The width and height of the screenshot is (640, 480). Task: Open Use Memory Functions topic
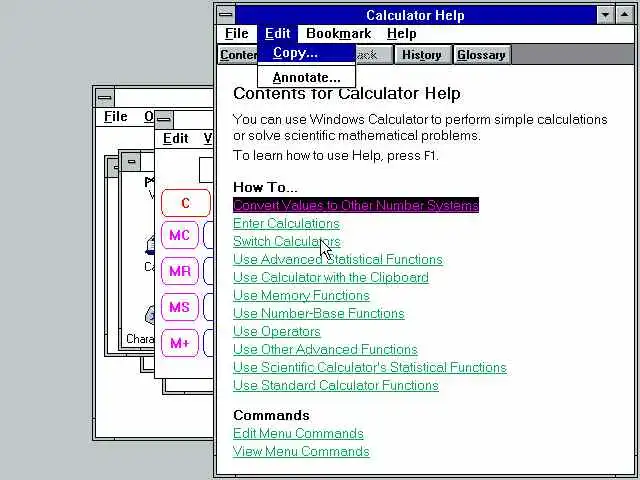pos(301,296)
